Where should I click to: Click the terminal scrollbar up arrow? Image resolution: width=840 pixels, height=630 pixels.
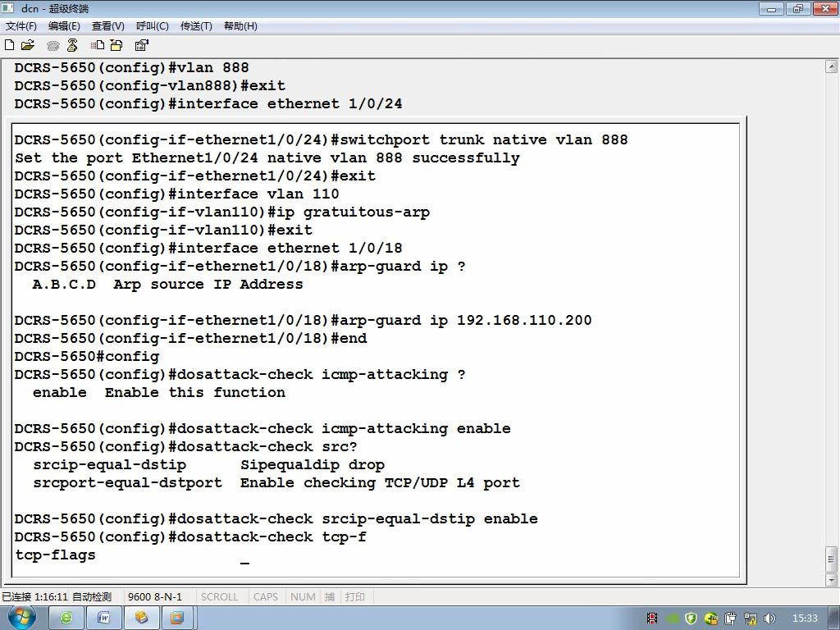[x=831, y=66]
